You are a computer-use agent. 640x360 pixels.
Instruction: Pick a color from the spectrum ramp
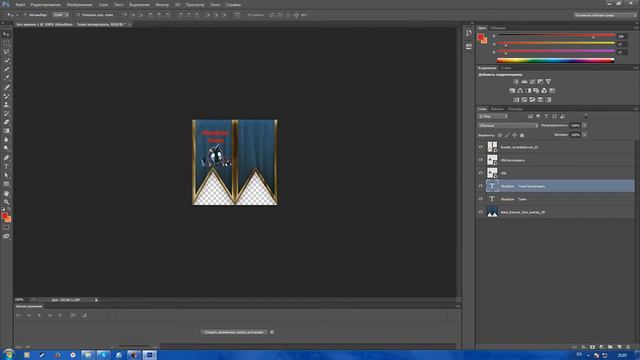(x=556, y=60)
